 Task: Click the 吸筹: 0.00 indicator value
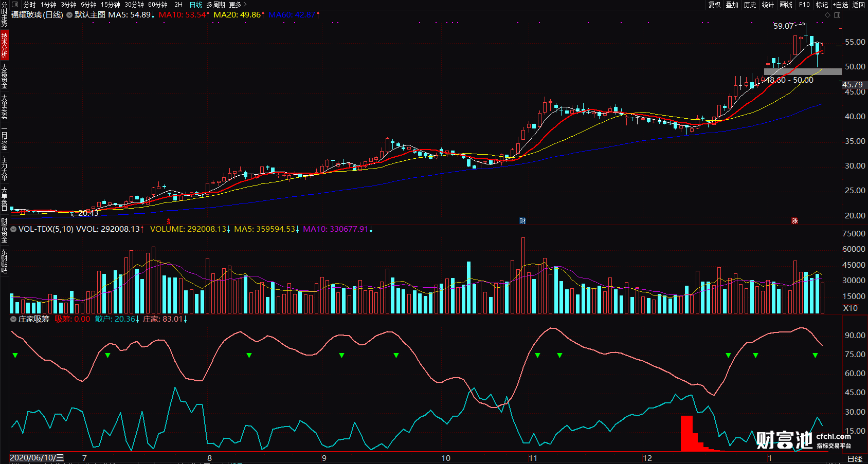tap(73, 319)
